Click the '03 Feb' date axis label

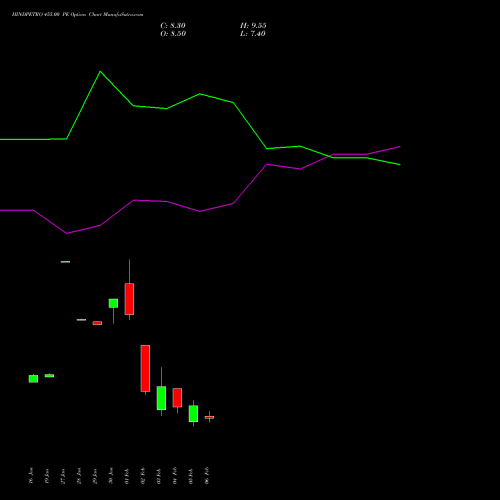(x=159, y=476)
